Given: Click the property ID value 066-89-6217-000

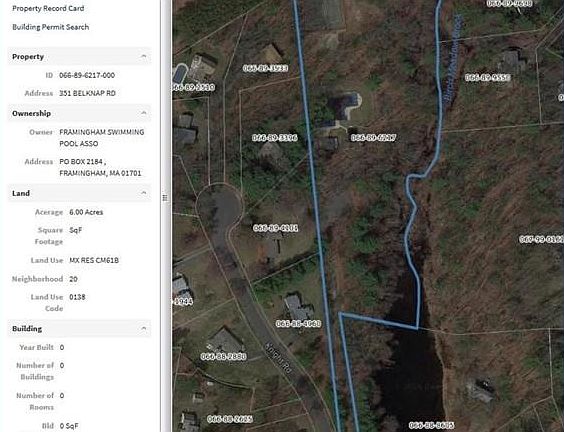Looking at the screenshot, I should [87, 75].
